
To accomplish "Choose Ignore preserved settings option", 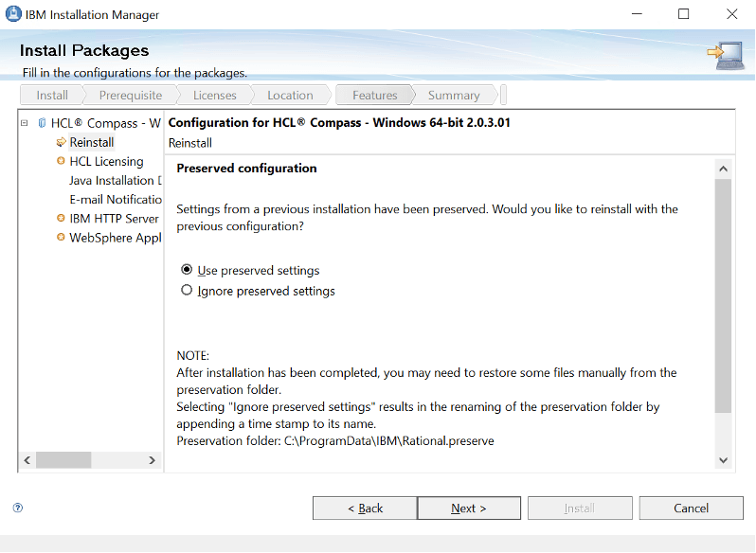I will (187, 291).
